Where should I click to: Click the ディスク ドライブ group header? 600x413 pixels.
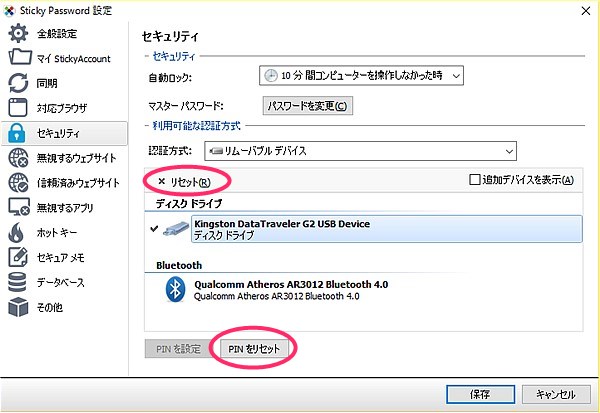click(x=189, y=203)
